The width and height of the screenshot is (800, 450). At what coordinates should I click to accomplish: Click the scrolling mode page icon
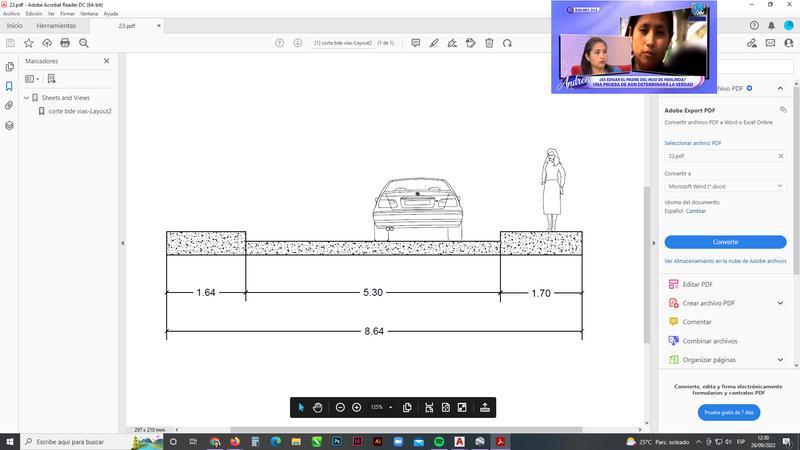(x=429, y=407)
